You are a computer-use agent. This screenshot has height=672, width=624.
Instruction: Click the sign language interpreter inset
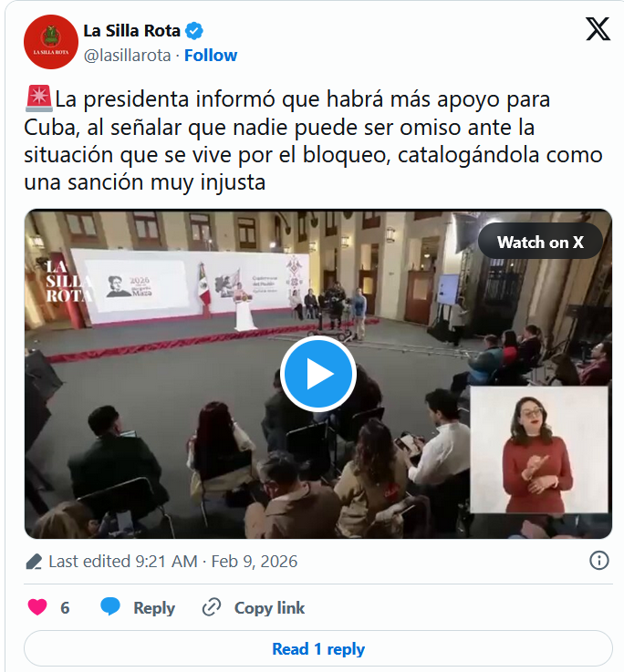[539, 450]
